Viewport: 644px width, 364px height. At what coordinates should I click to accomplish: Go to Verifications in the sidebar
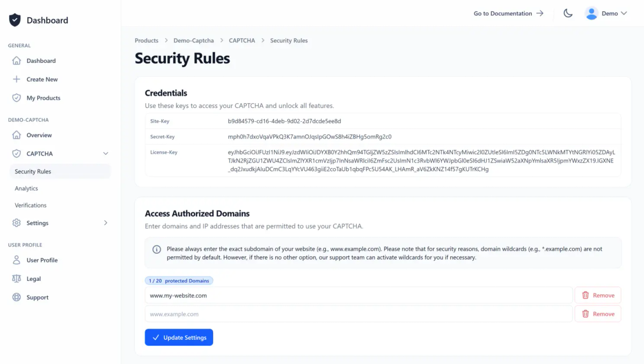[31, 205]
